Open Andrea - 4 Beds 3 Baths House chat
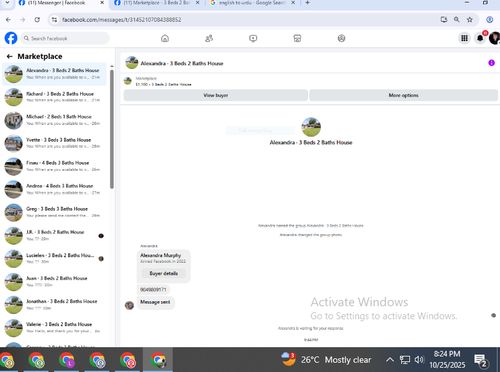The image size is (500, 372). tap(54, 189)
